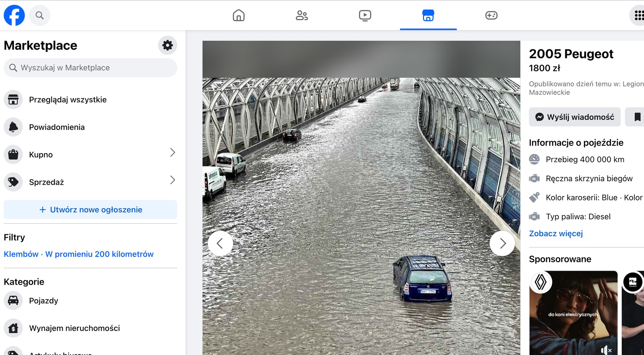Open Marketplace settings via the gear icon

168,45
